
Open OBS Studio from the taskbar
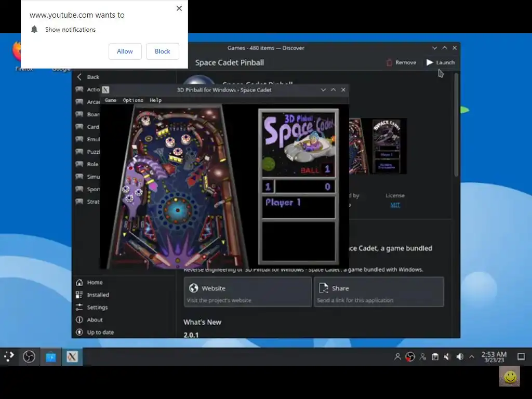pyautogui.click(x=29, y=356)
